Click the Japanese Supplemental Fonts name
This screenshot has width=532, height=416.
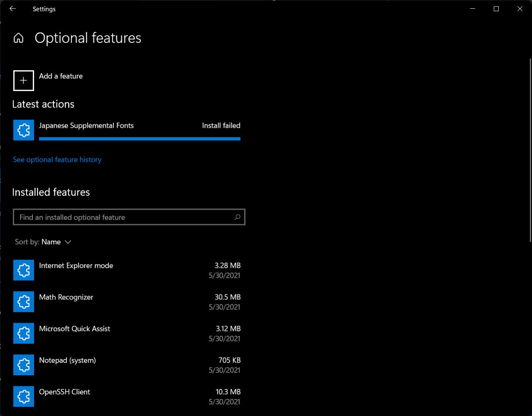tap(86, 126)
